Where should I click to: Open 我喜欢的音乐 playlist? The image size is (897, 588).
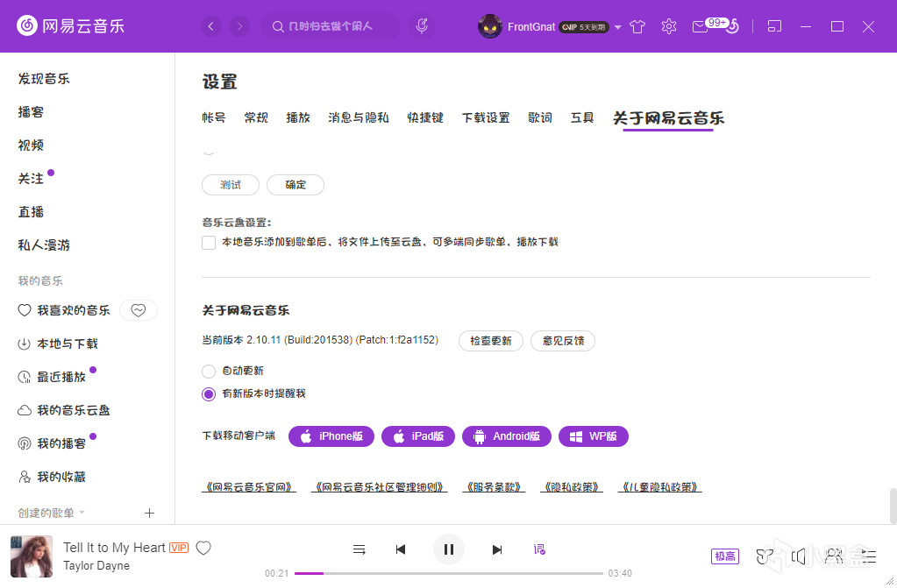64,310
